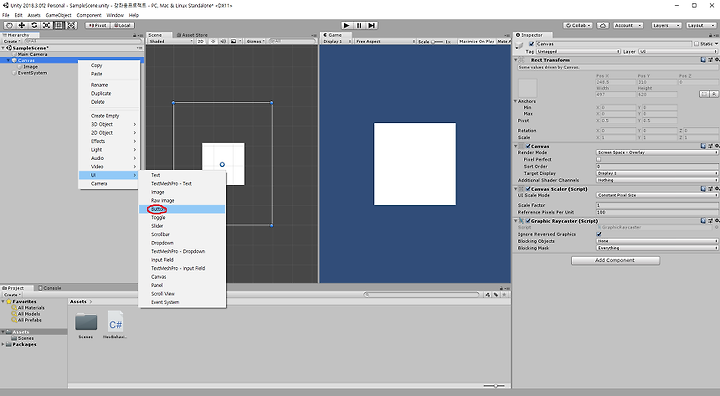Toggle scene audio icon in Scene toolbar
Screen dimensions: 720x396
[x=223, y=41]
